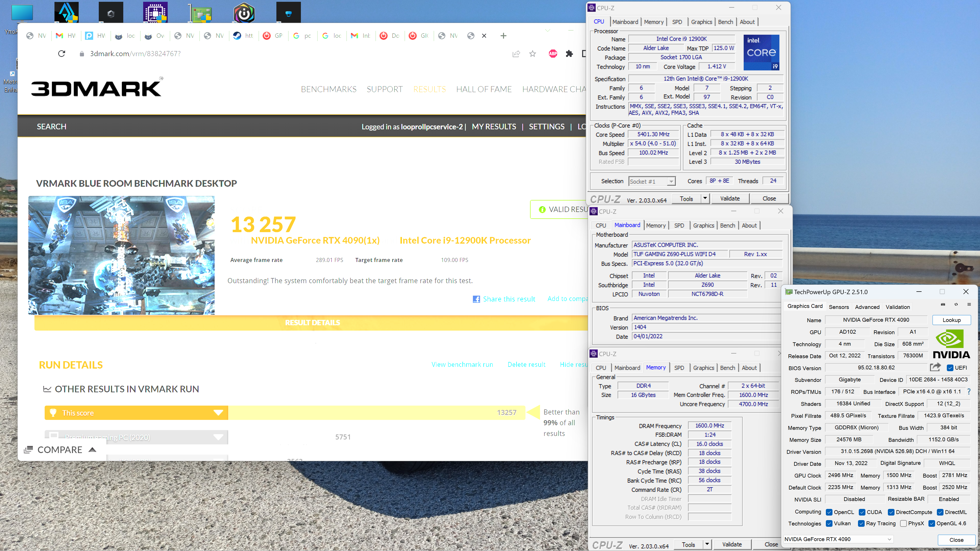Click the Blue Room benchmark thumbnail
This screenshot has height=551, width=980.
coord(121,255)
